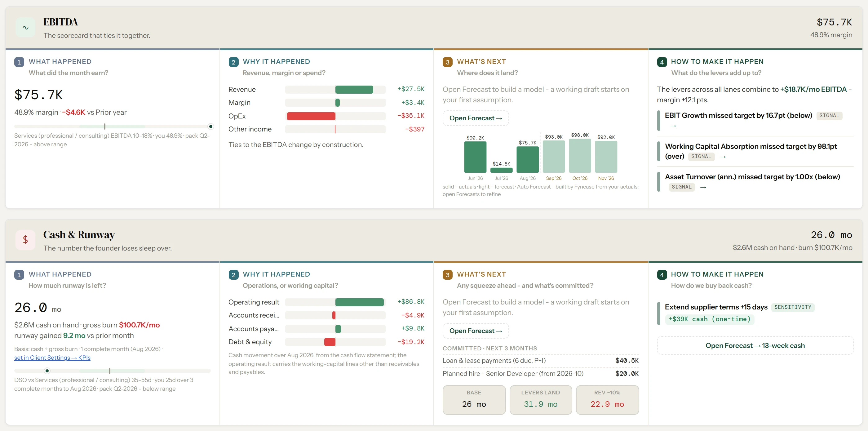
Task: Click the Cash & Runway dollar icon
Action: [25, 240]
